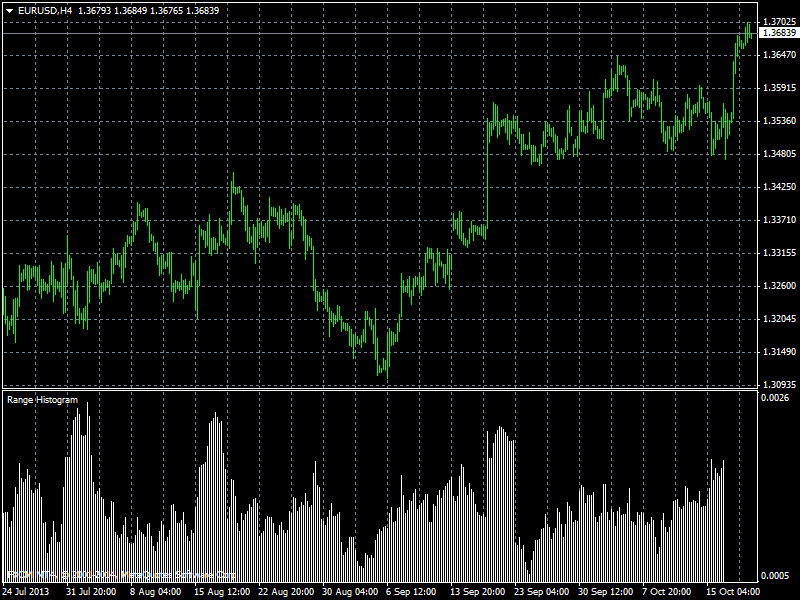Click the 1.34250 price scale value
Image resolution: width=800 pixels, height=600 pixels.
[x=779, y=187]
